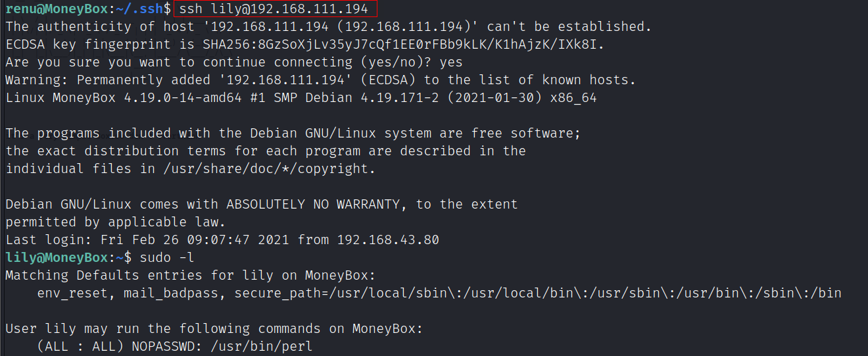Click the ~/.ssh directory in the prompt
868x356 pixels.
(x=142, y=9)
